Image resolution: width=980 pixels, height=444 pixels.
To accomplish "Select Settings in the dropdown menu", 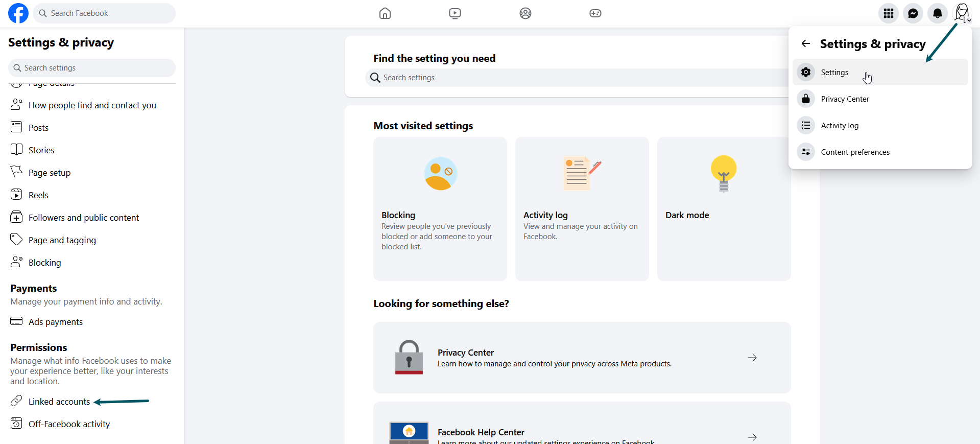I will click(880, 73).
